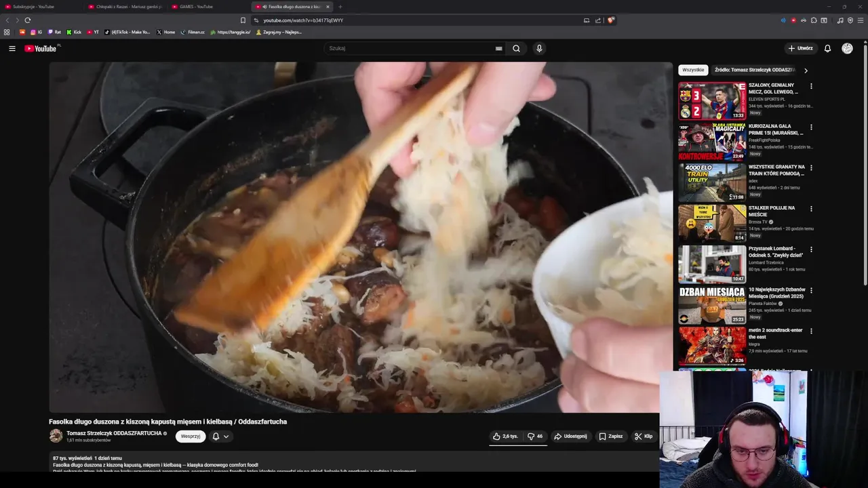Select the Źródło: Tomasz Strzelczyk filter chip

tap(755, 70)
